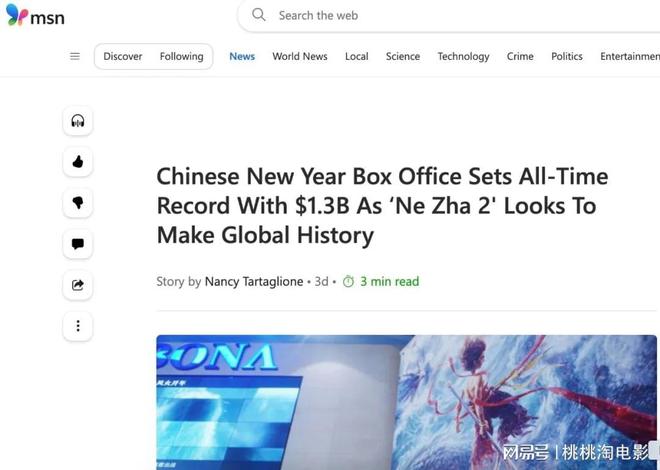Image resolution: width=660 pixels, height=470 pixels.
Task: Like the article with thumbs up
Action: coord(78,162)
